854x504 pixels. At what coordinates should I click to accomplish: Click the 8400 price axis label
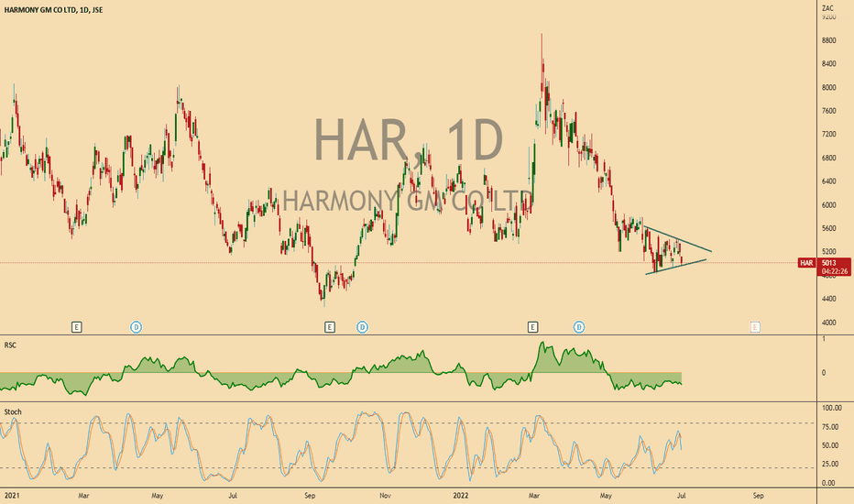pos(829,64)
